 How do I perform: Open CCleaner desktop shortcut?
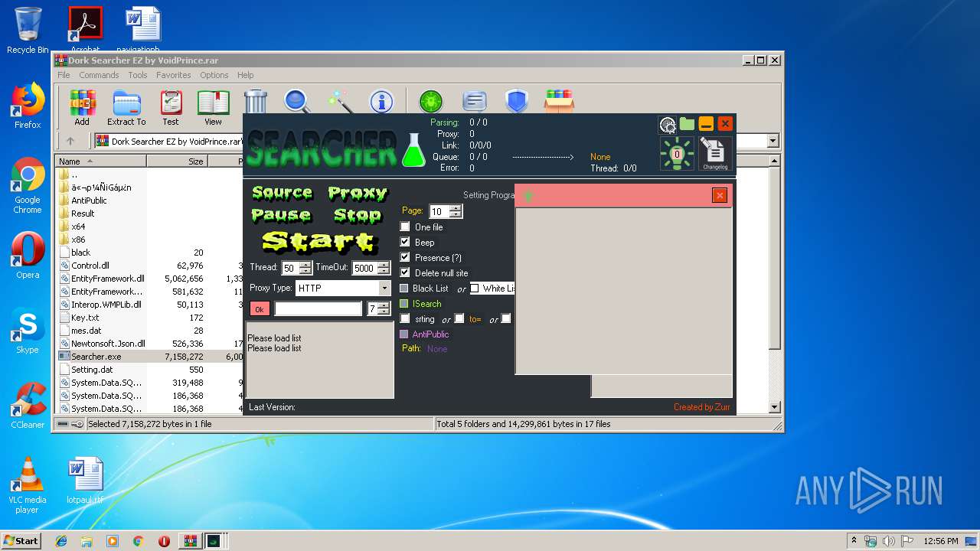[28, 405]
